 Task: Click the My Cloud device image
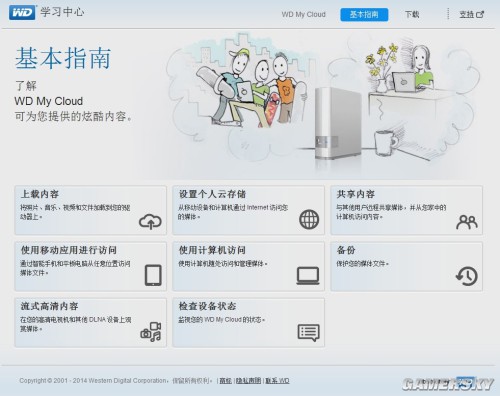(x=338, y=123)
